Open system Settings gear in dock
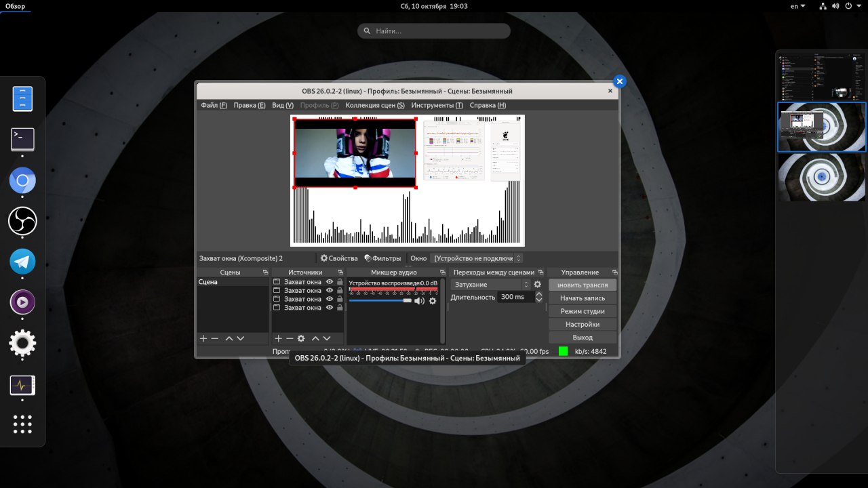Screen dimensions: 868x488 pos(22,344)
